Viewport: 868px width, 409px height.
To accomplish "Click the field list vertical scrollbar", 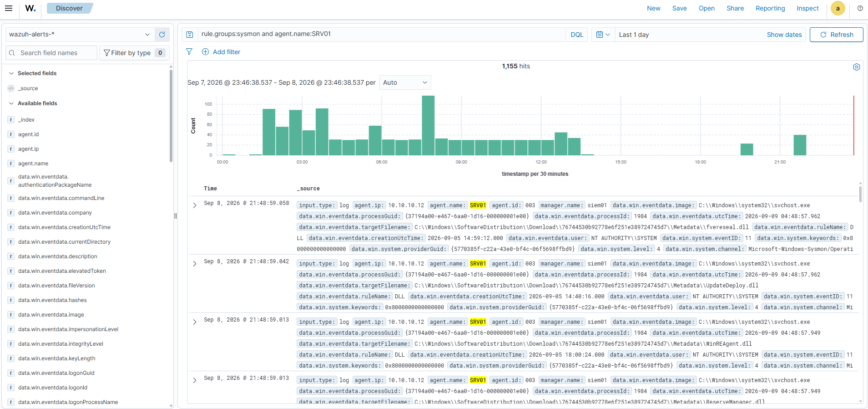I will point(171,116).
